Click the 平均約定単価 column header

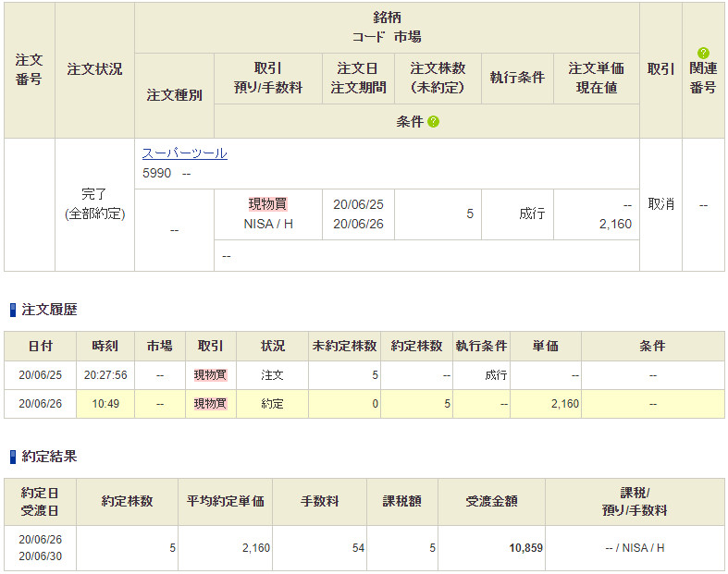pos(225,501)
